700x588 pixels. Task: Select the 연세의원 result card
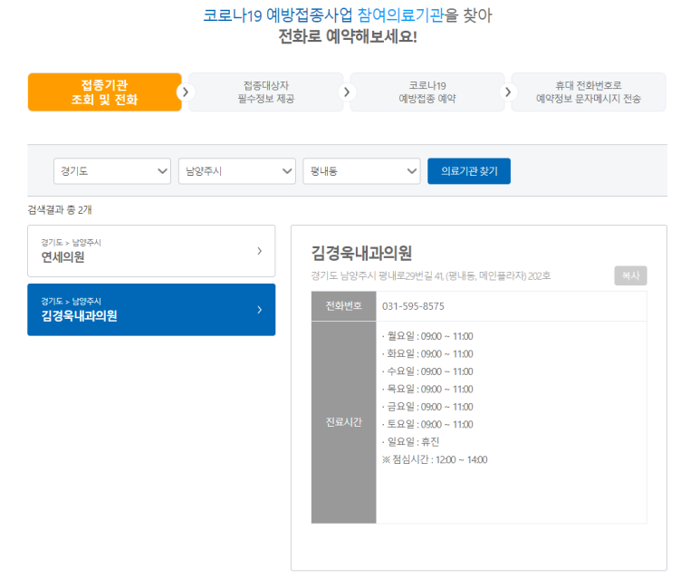[151, 251]
